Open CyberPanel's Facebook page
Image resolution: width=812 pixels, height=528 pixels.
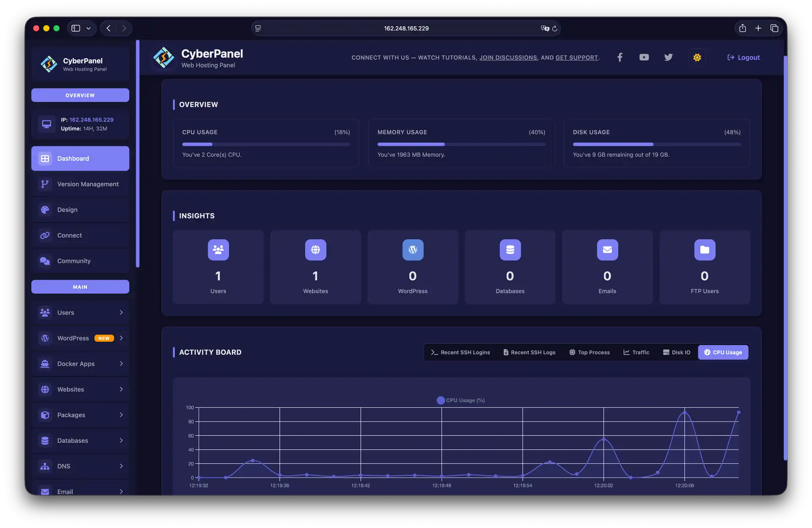coord(620,57)
